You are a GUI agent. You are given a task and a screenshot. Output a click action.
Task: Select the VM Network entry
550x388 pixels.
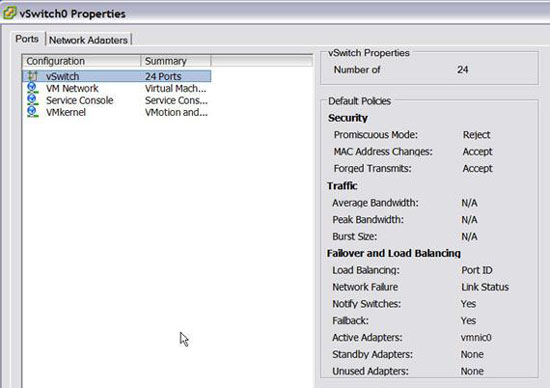pos(72,88)
